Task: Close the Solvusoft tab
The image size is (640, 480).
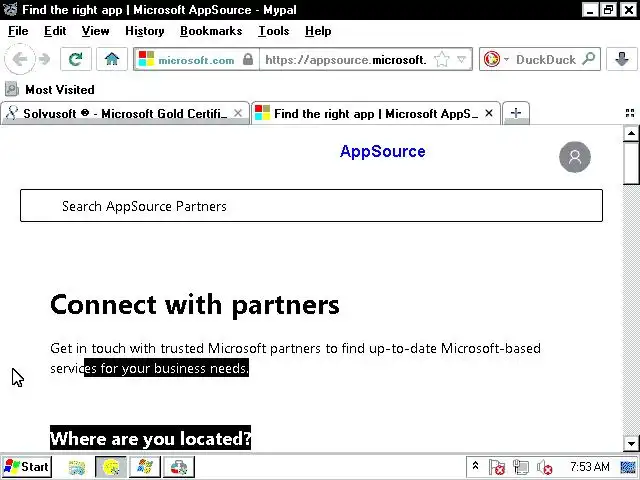Action: click(238, 113)
